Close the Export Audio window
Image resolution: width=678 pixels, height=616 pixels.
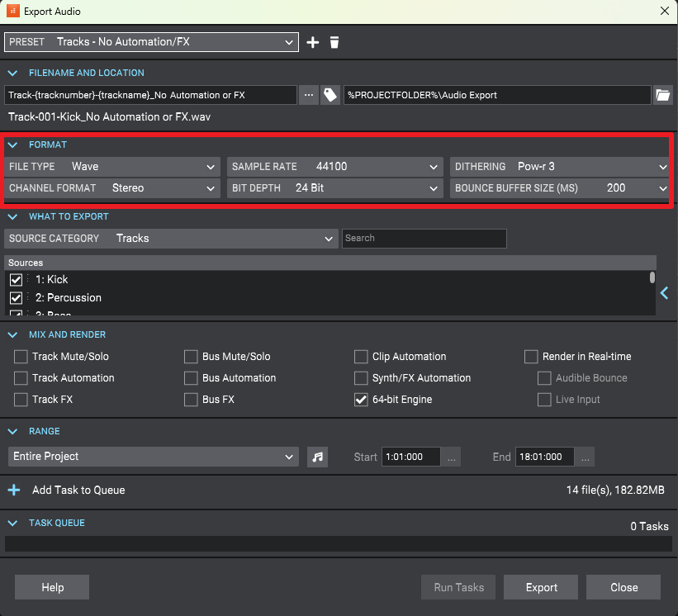coord(665,11)
